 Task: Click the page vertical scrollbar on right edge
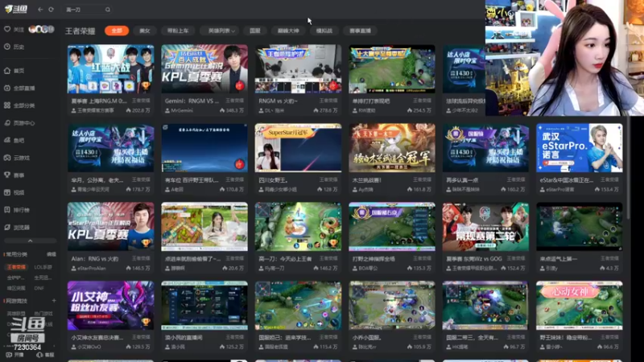[628, 168]
